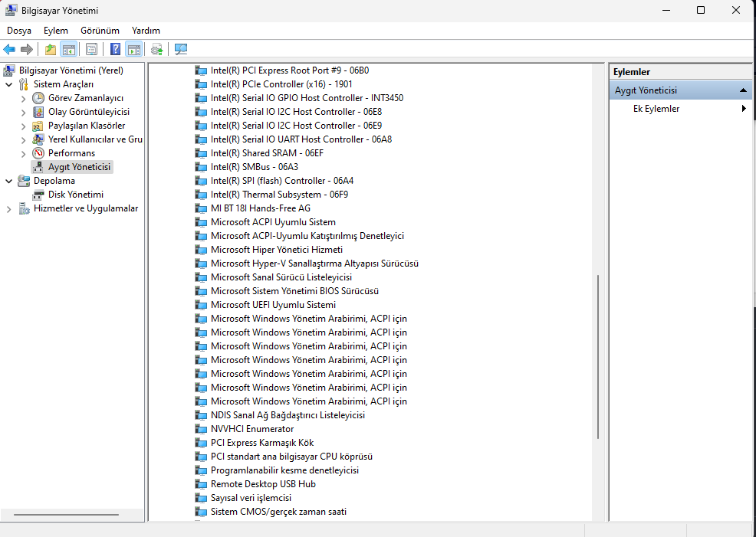Viewport: 756px width, 537px height.
Task: Expand the Paylaşılan Klasörler node
Action: (23, 126)
